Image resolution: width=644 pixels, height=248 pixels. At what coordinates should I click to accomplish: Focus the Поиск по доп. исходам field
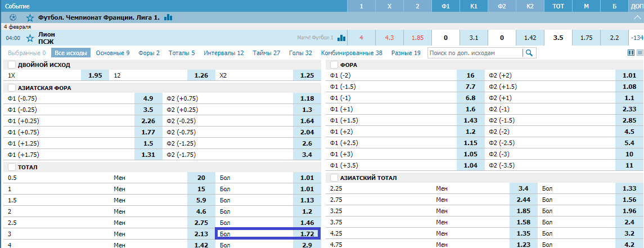point(475,53)
